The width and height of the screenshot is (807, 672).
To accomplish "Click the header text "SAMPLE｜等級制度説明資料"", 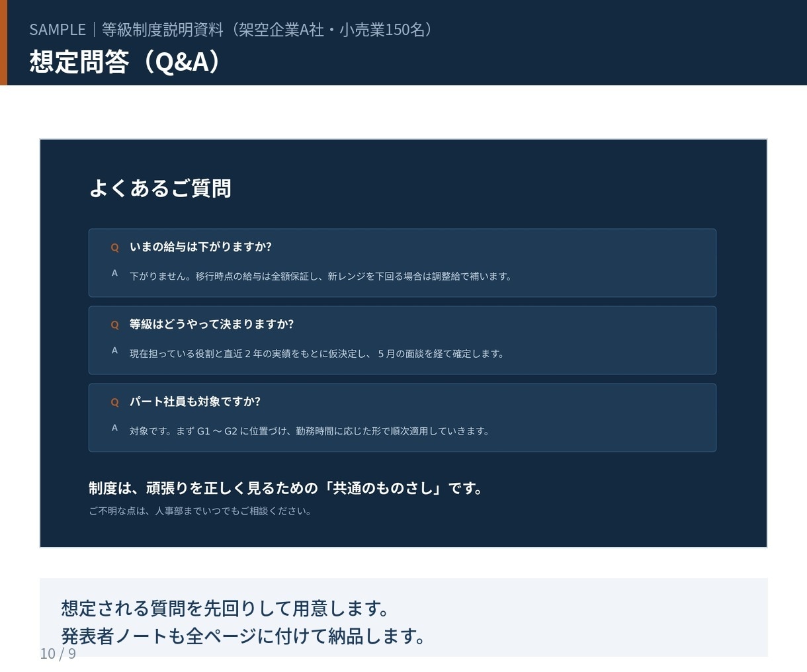I will point(126,30).
